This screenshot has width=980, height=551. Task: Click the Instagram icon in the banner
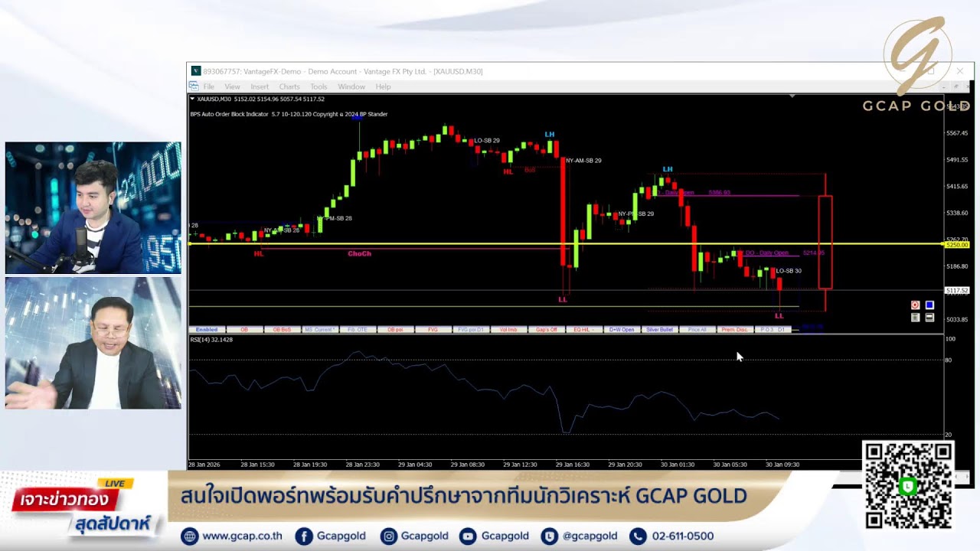pyautogui.click(x=388, y=536)
